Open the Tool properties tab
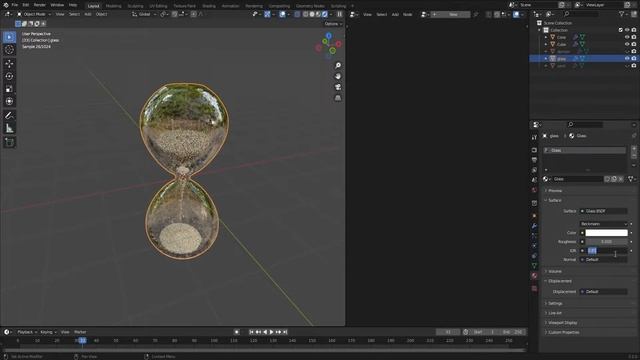This screenshot has width=640, height=360. click(x=534, y=138)
